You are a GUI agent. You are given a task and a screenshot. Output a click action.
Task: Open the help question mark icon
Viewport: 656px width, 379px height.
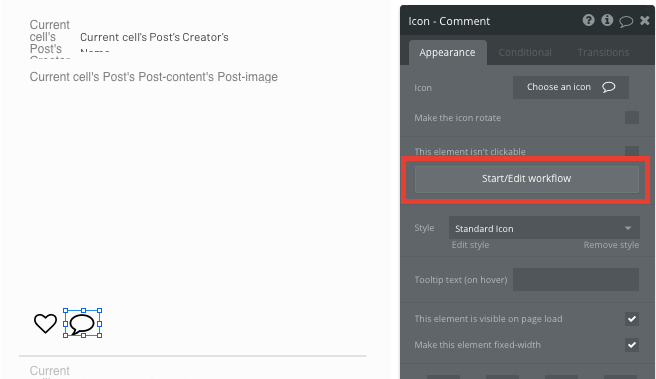coord(588,20)
